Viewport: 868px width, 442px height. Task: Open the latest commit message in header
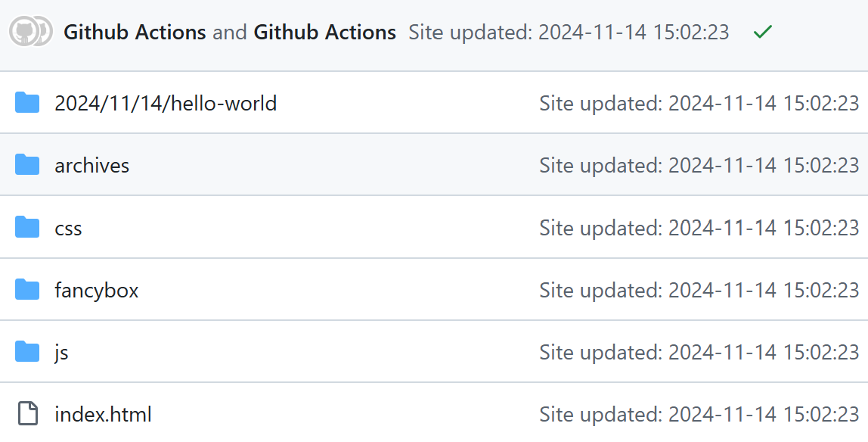click(x=569, y=32)
